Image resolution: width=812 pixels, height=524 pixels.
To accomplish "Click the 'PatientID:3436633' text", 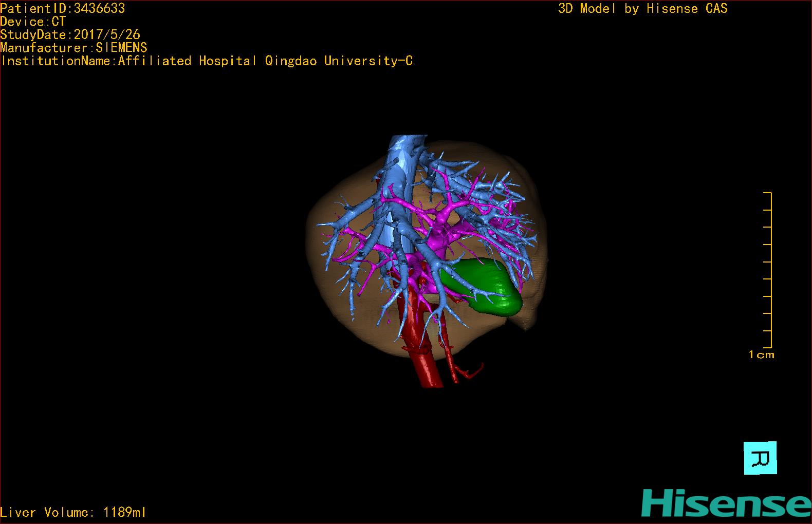I will tap(63, 8).
